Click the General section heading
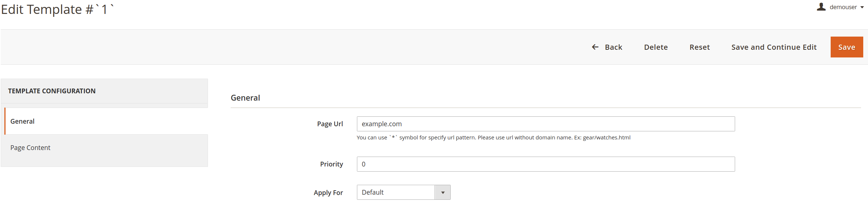The width and height of the screenshot is (868, 206). [x=245, y=98]
